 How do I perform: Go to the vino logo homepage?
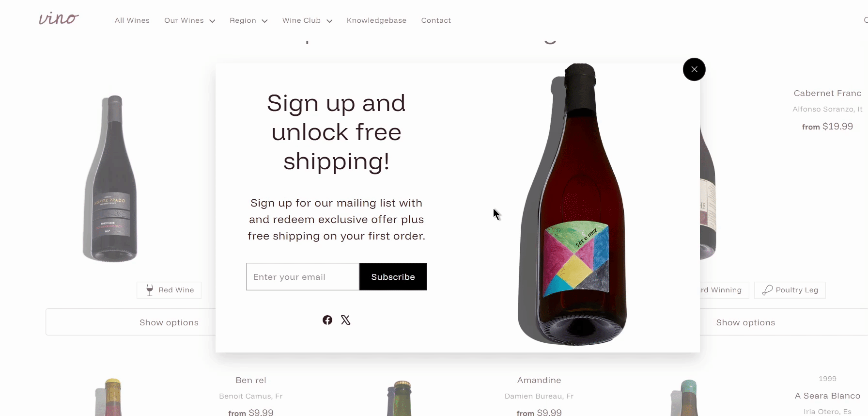(x=59, y=19)
